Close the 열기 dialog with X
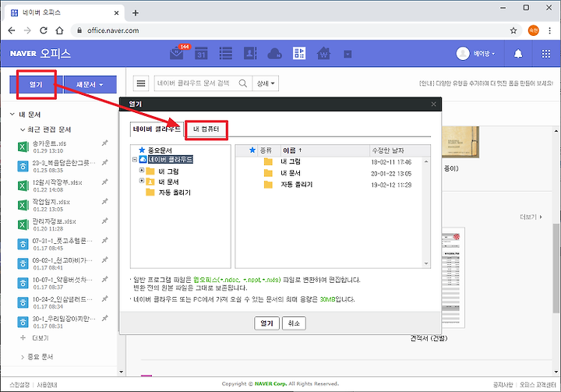 (x=434, y=104)
